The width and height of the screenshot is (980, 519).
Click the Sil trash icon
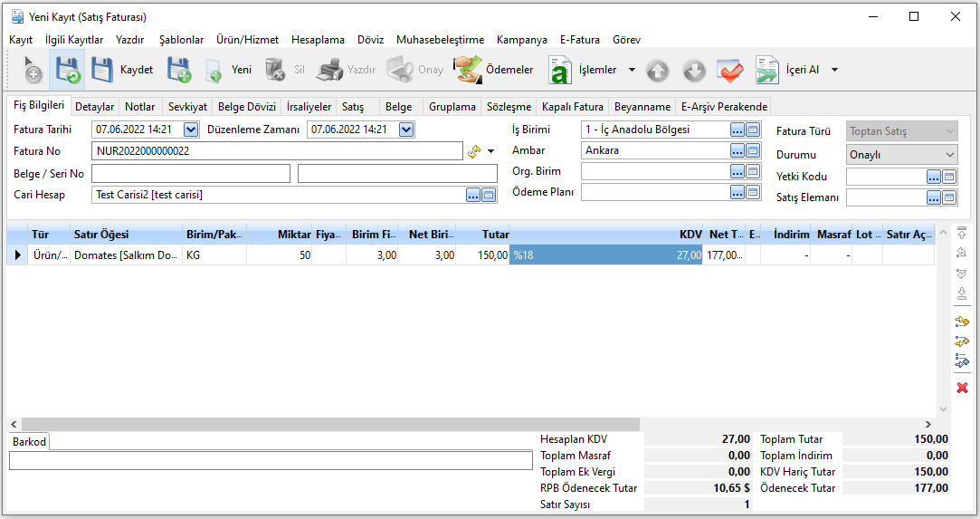274,70
